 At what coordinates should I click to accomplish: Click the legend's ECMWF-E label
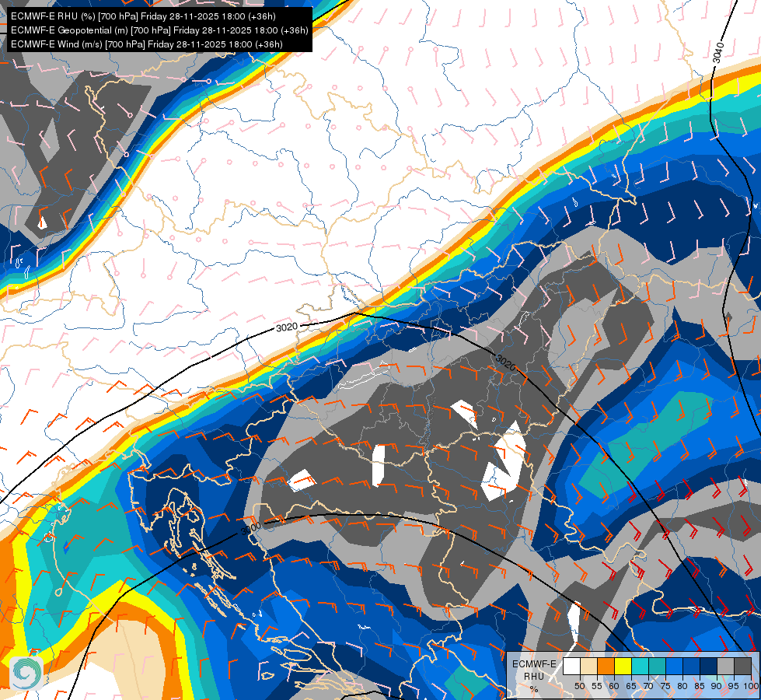tap(534, 664)
